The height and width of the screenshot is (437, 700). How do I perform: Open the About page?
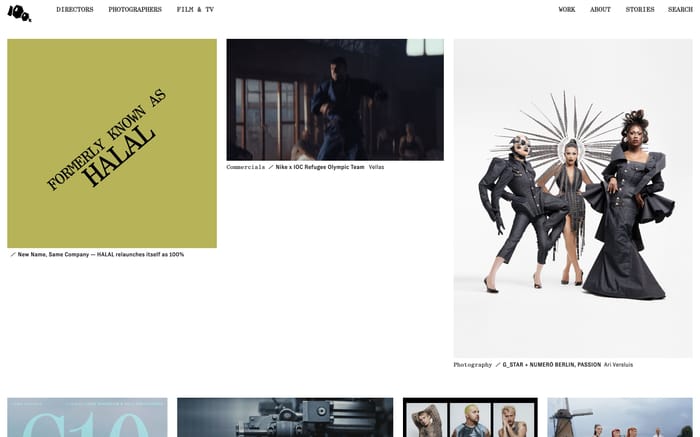click(x=600, y=9)
